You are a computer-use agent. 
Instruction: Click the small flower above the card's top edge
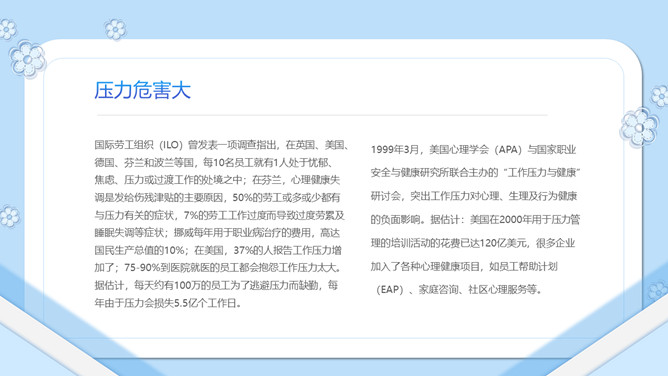(115, 29)
